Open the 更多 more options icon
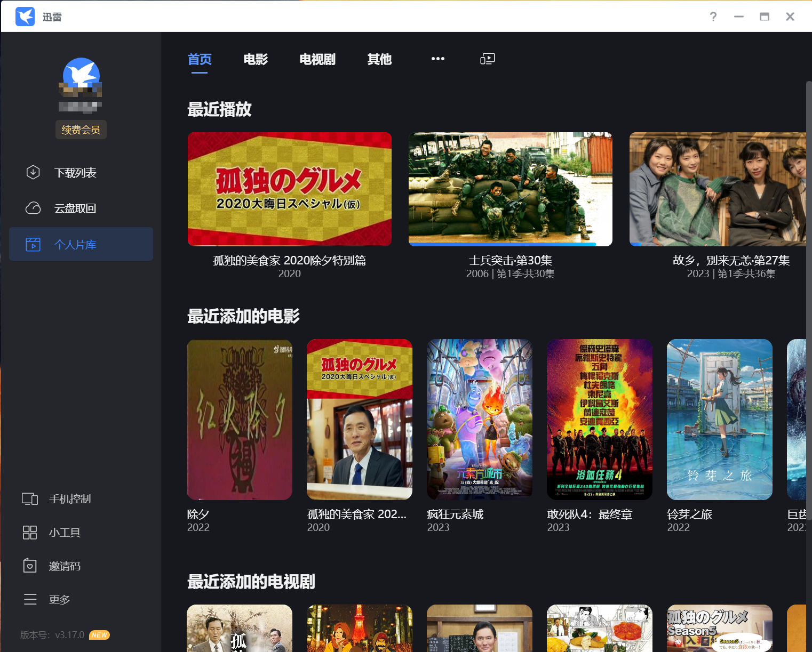The width and height of the screenshot is (812, 652). point(30,599)
